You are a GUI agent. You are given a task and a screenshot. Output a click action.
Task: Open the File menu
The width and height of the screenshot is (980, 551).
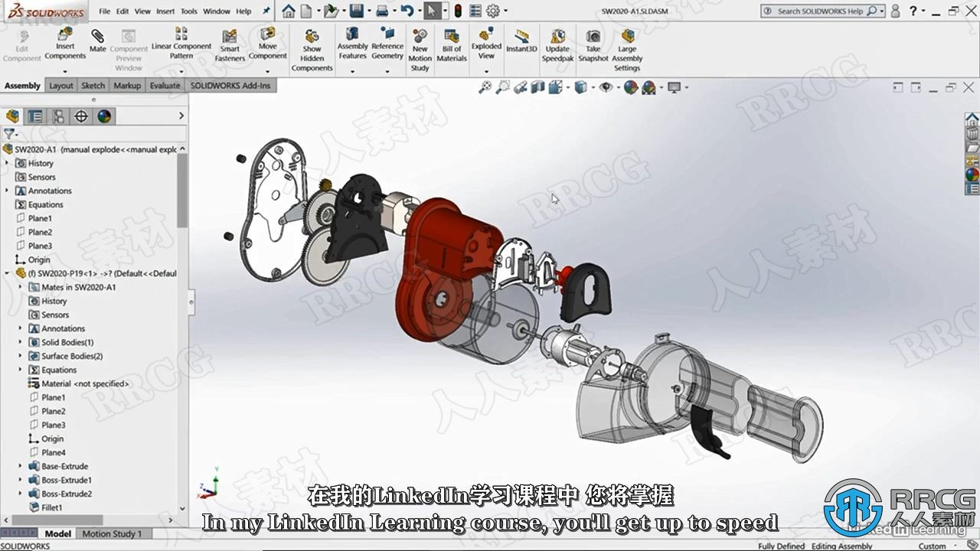click(104, 11)
